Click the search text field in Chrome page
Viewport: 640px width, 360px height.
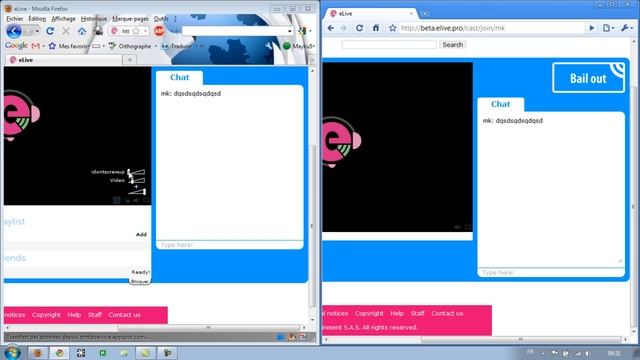[389, 44]
